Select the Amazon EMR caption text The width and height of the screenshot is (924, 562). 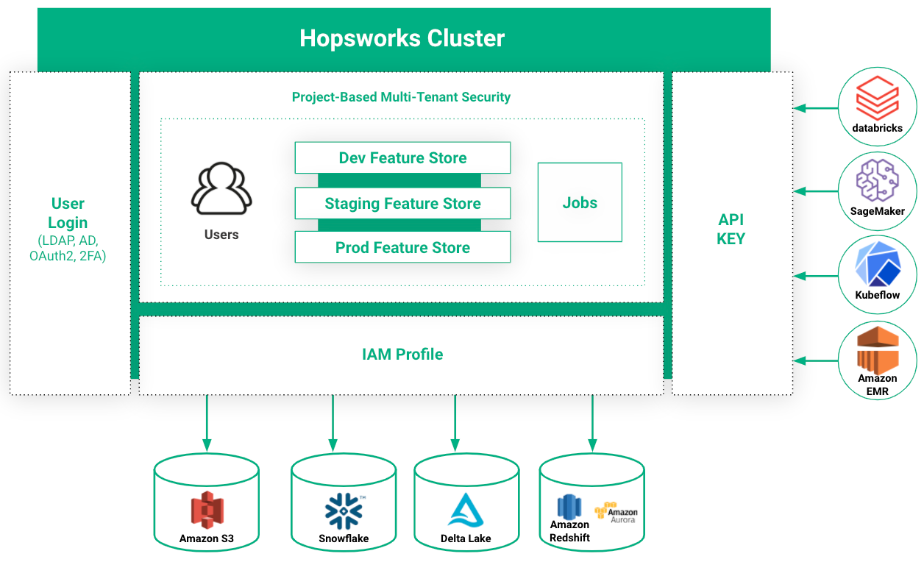[877, 385]
